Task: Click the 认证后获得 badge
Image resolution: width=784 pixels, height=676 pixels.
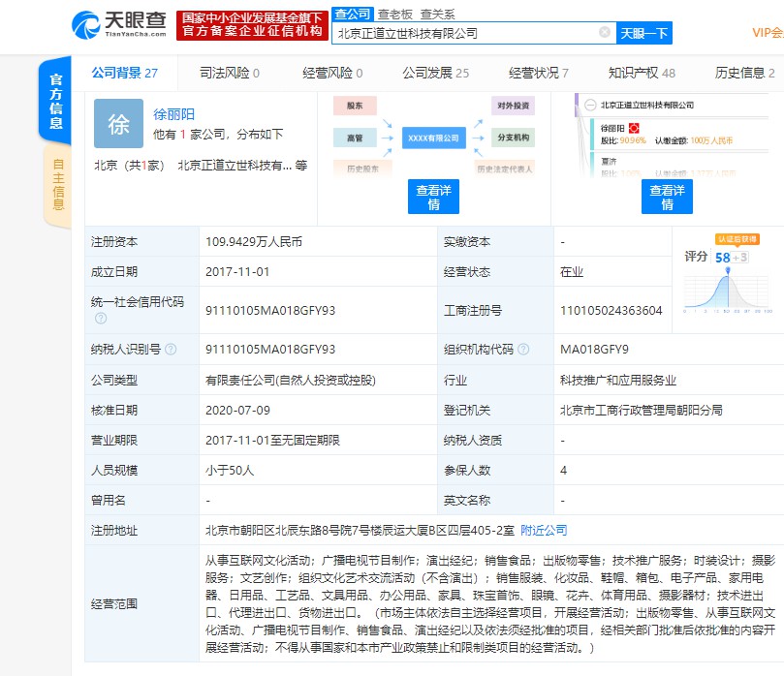Action: pos(737,239)
